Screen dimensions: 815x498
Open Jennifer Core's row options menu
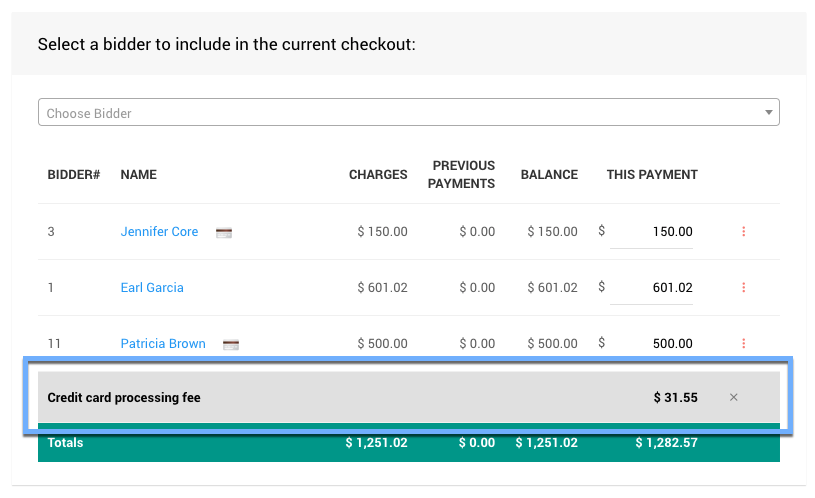743,232
